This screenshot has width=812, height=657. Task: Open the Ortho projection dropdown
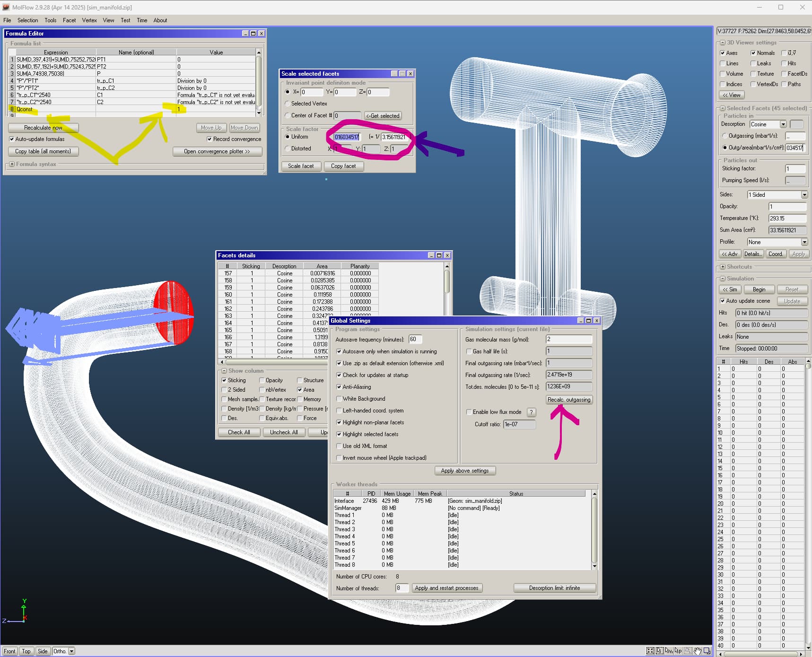click(x=71, y=651)
